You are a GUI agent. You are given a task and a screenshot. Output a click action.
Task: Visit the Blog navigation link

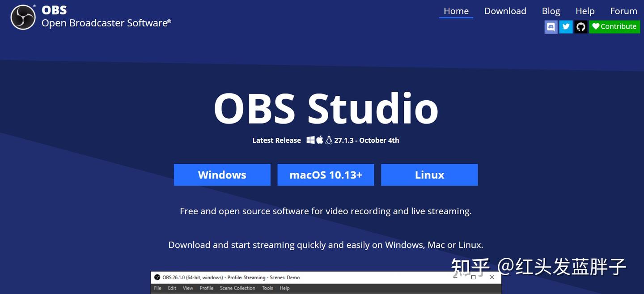tap(551, 11)
